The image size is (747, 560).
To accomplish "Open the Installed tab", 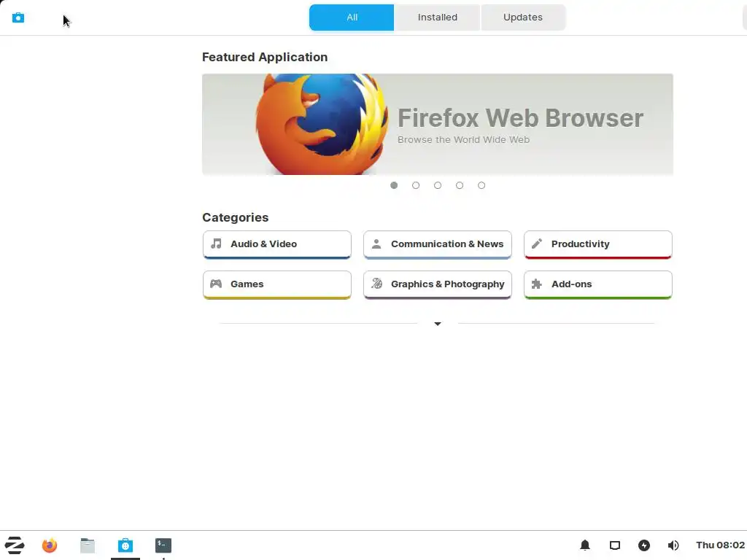I will [x=438, y=17].
